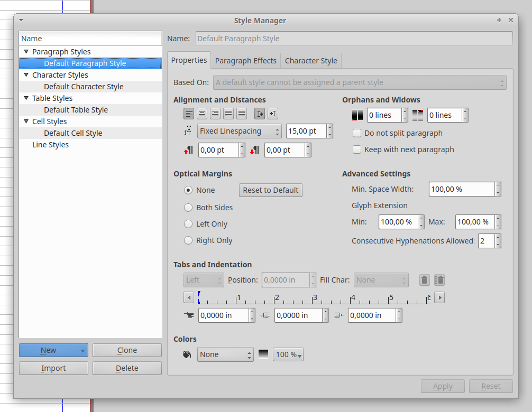Check Keep with next paragraph

tap(357, 149)
